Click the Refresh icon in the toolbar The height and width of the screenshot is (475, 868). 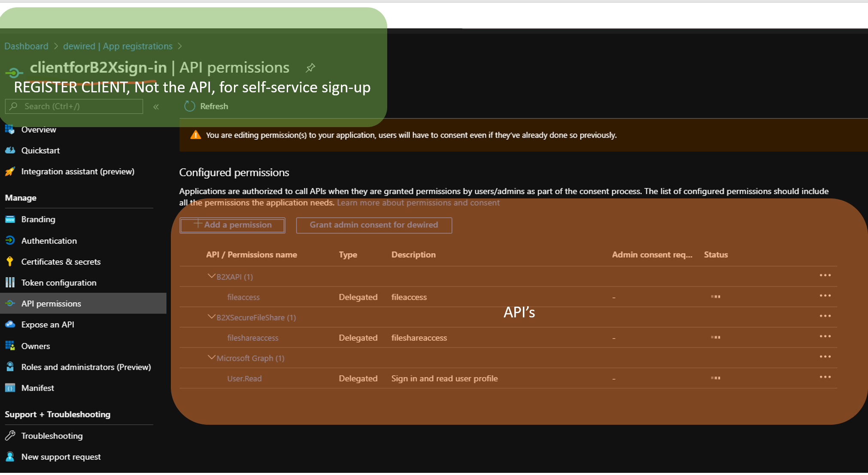(x=189, y=106)
